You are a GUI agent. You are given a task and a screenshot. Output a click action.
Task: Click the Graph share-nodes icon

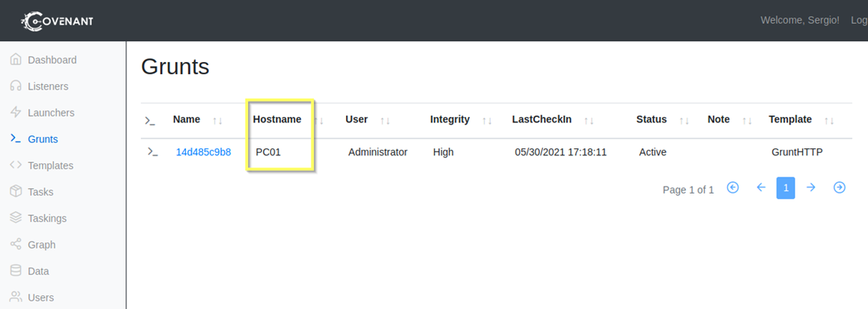coord(15,245)
